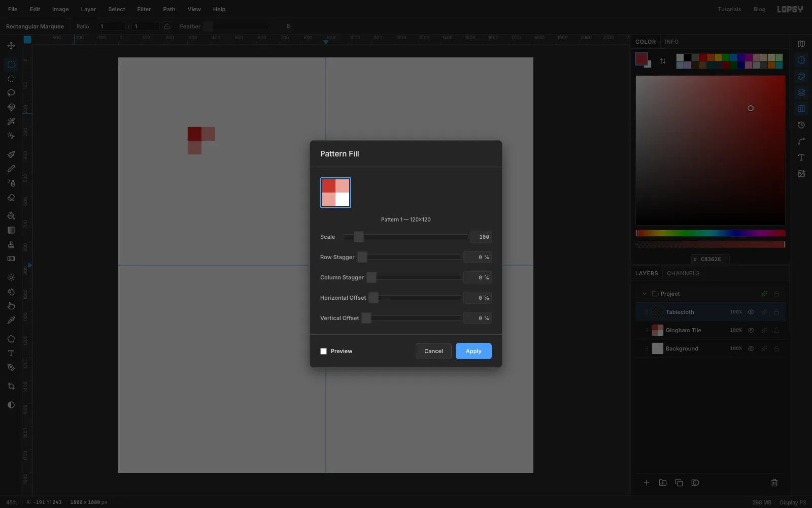Select the Elliptical Marquee tool
Image resolution: width=812 pixels, height=508 pixels.
point(11,79)
